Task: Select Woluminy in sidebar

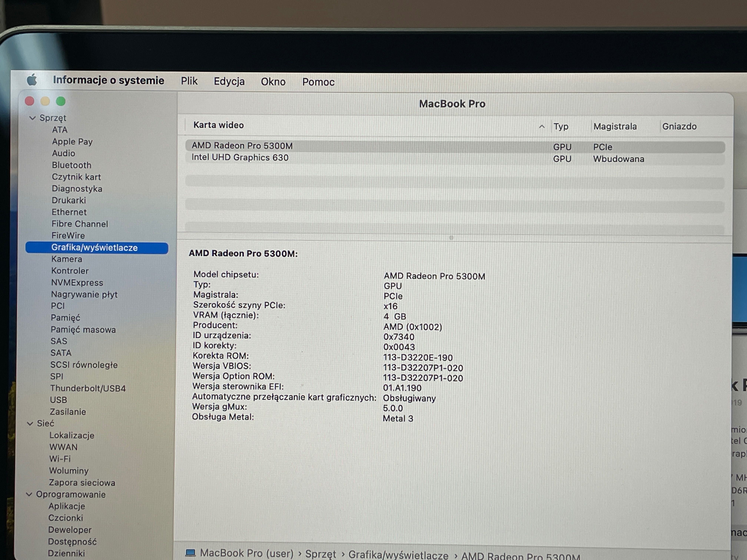Action: click(69, 471)
